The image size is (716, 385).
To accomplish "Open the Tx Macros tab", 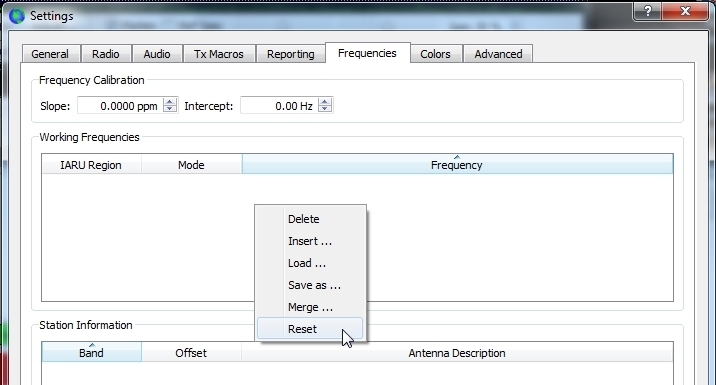I will point(219,54).
